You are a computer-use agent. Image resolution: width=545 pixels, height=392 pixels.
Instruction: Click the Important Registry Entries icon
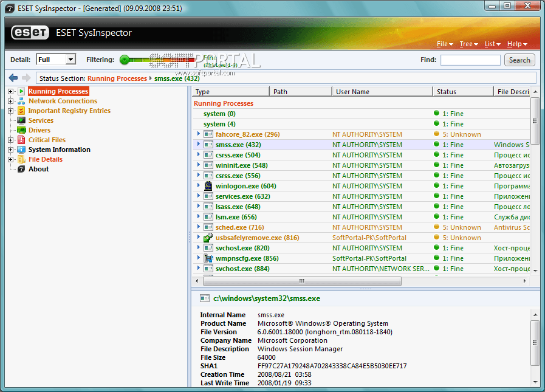(x=21, y=111)
